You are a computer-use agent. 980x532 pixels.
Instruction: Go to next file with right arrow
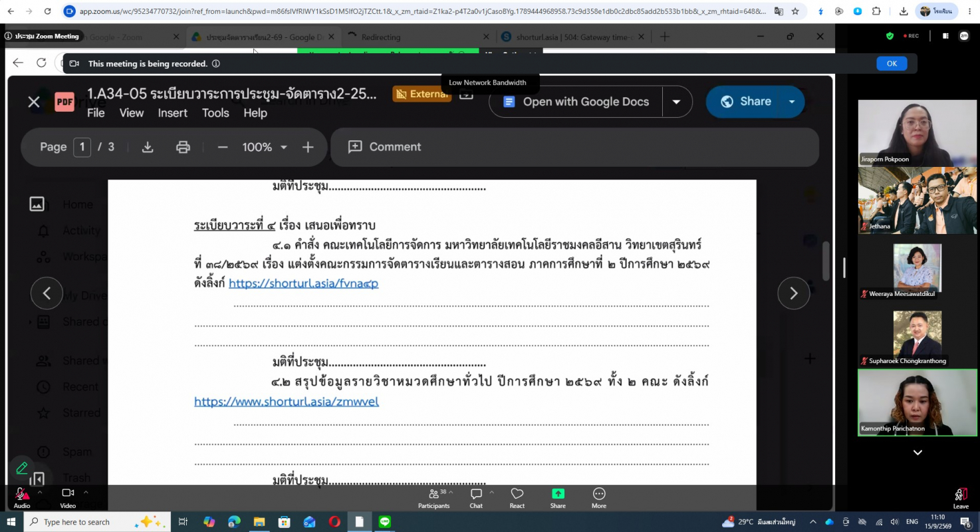793,293
